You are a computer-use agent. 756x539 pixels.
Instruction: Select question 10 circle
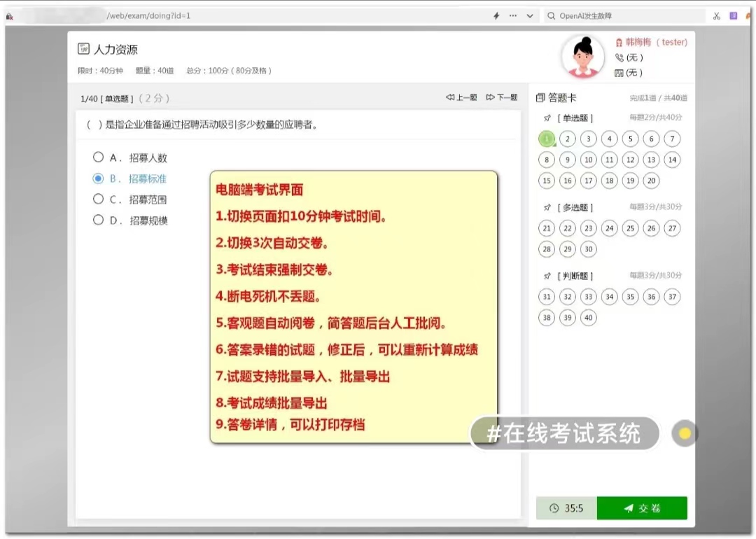(x=588, y=160)
